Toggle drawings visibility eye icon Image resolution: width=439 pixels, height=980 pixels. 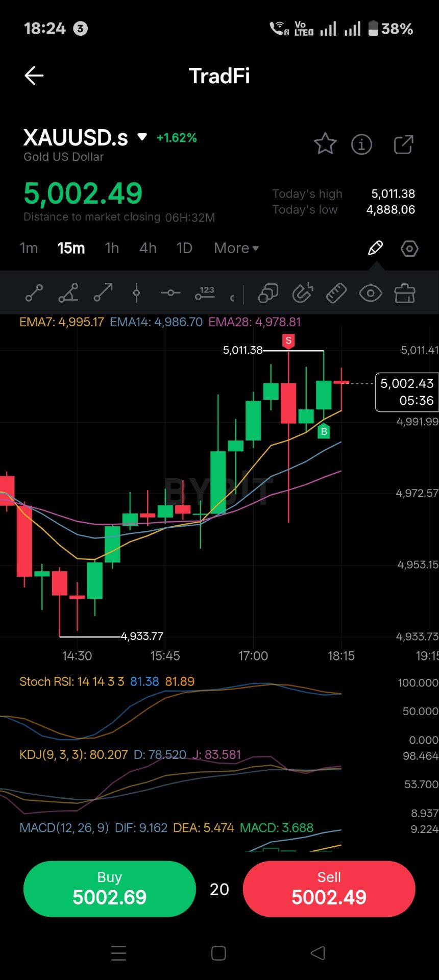pos(370,293)
